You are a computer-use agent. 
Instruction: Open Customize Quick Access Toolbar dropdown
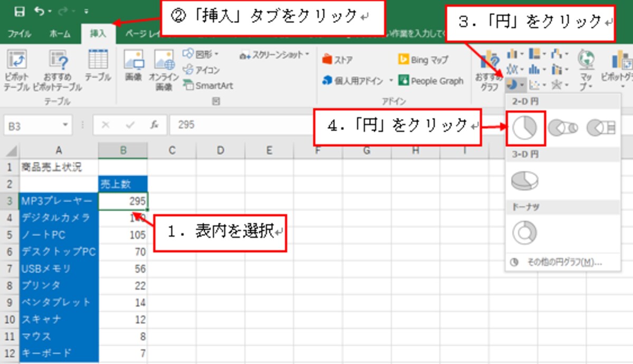(x=85, y=11)
